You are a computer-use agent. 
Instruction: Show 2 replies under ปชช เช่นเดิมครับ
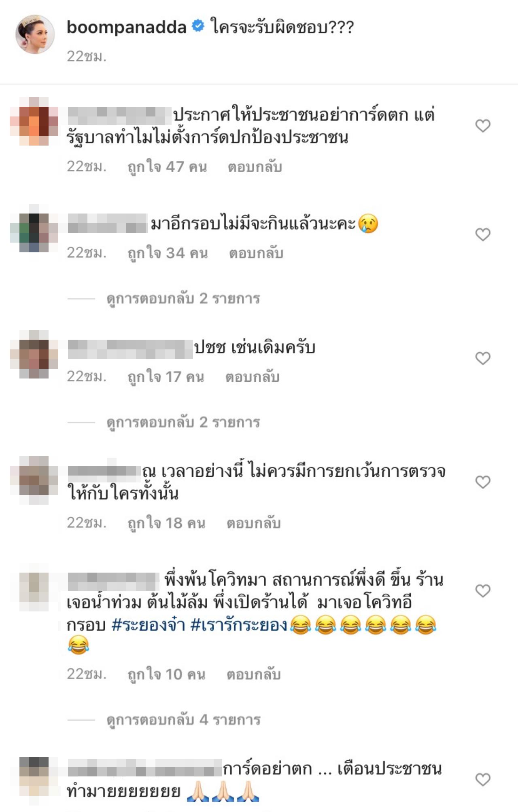coord(183,423)
